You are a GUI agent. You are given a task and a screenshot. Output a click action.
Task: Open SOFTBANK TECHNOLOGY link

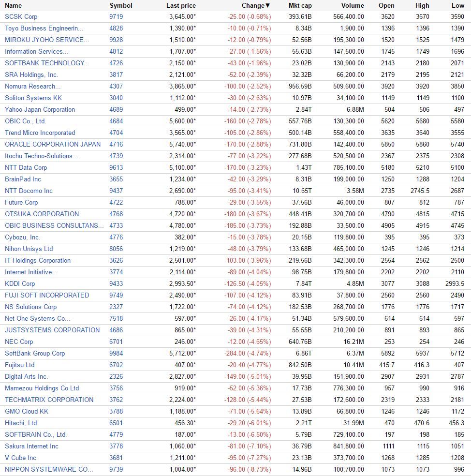coord(47,63)
